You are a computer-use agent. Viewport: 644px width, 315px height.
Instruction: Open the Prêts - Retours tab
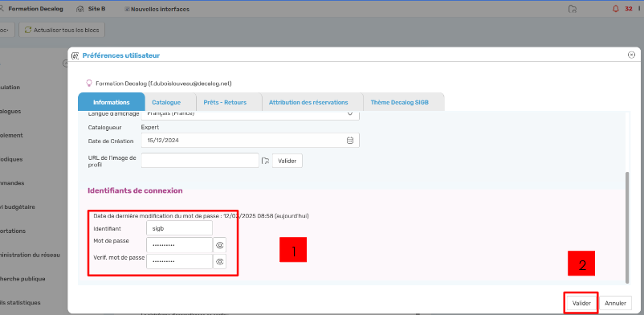click(x=225, y=102)
